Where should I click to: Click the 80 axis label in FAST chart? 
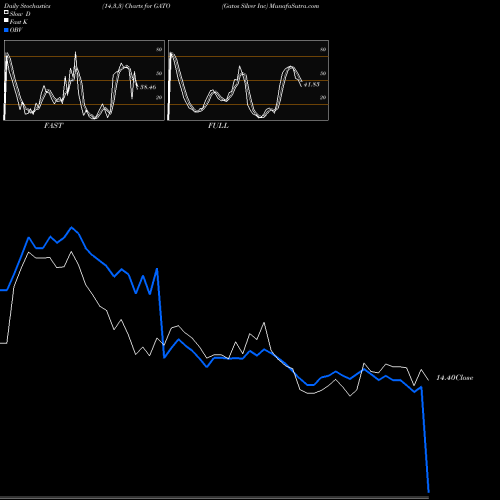point(159,49)
